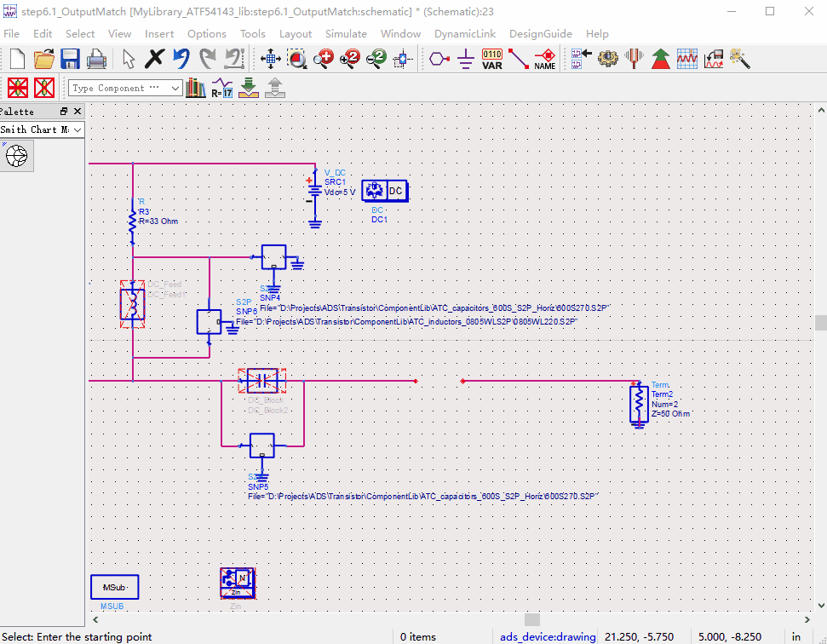
Task: Print the current schematic
Action: click(x=96, y=58)
